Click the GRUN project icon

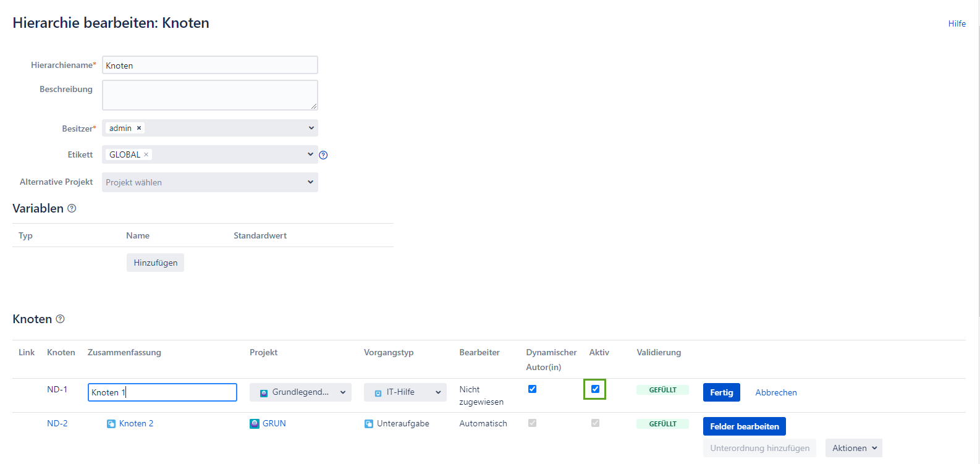tap(255, 423)
